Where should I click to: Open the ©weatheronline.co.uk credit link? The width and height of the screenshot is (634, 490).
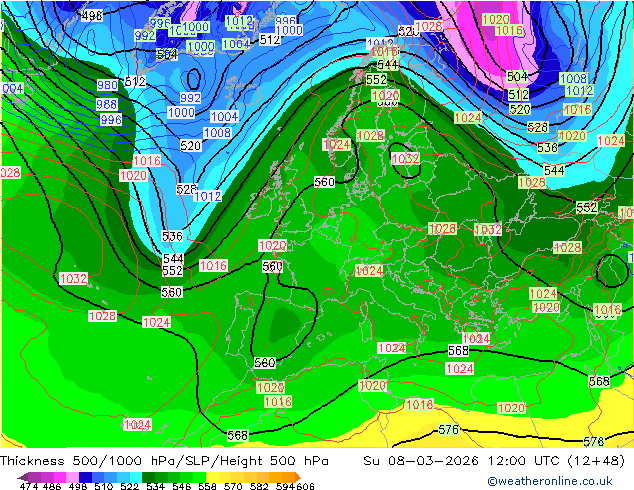tap(550, 481)
